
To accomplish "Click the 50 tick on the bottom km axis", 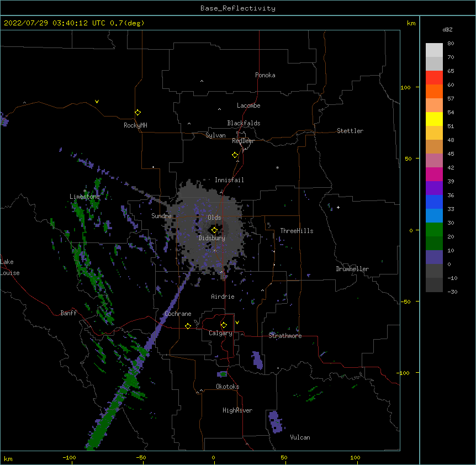I will pos(284,458).
